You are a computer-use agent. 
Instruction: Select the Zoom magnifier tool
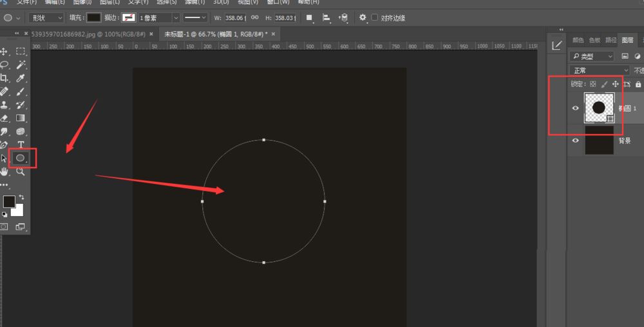pos(21,172)
